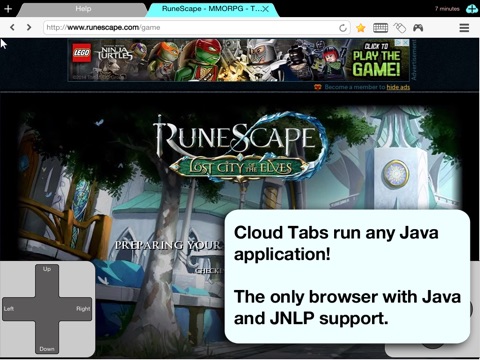Screen dimensions: 480x360
Task: Toggle the mouse pointer mode icon
Action: coord(400,28)
